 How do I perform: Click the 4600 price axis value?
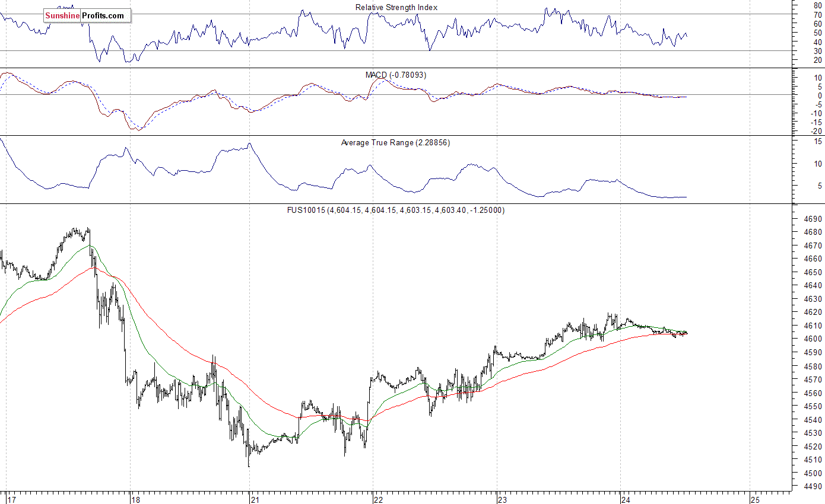(812, 339)
